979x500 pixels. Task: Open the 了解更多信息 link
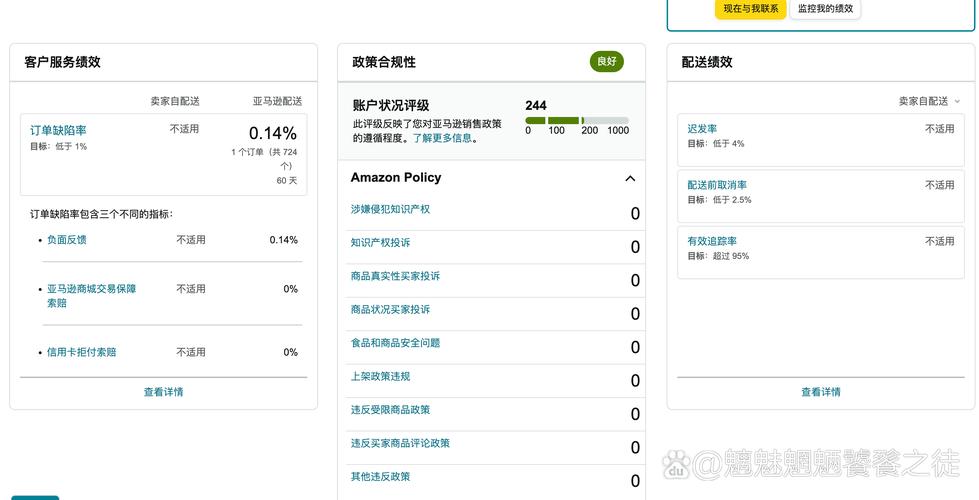click(x=443, y=138)
